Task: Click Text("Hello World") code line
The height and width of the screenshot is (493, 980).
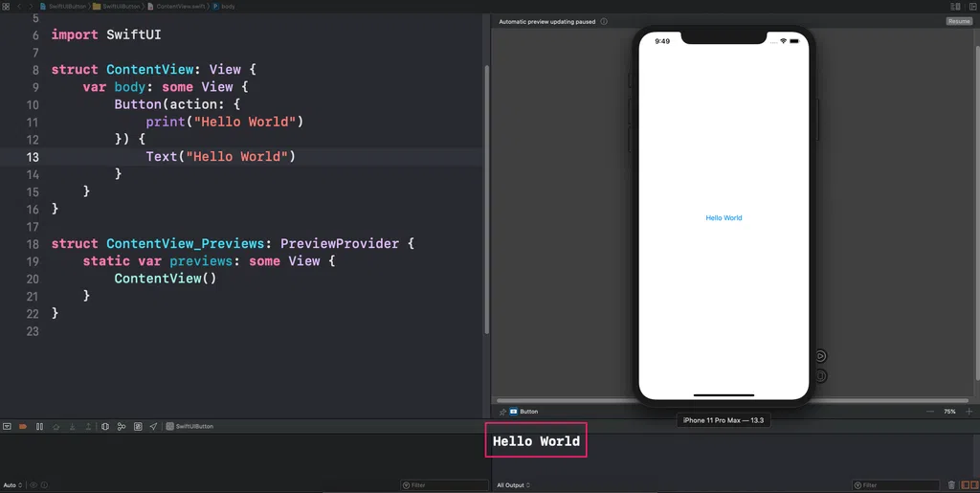Action: [221, 157]
